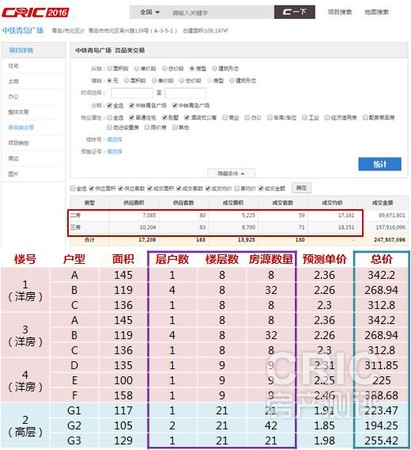Open 整体交易 in the sidebar
411x450 pixels.
click(18, 112)
